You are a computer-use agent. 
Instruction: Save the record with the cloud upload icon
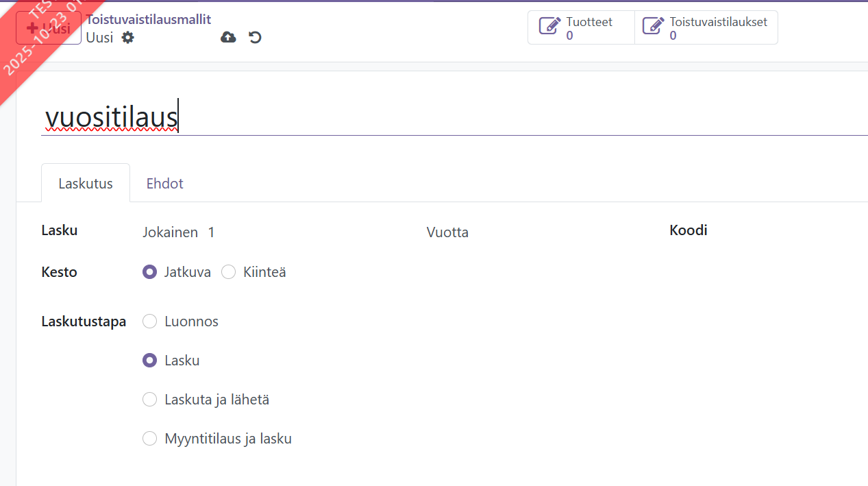[228, 38]
